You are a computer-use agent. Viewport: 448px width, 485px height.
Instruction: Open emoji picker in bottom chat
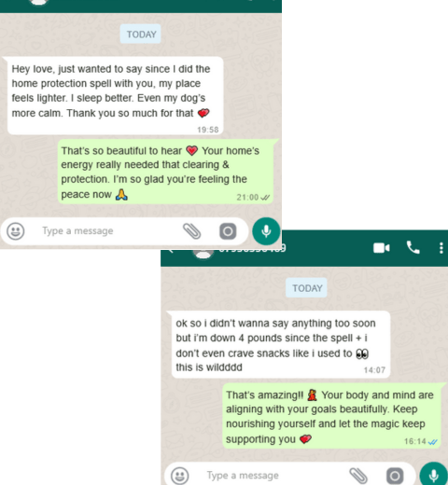tap(180, 476)
